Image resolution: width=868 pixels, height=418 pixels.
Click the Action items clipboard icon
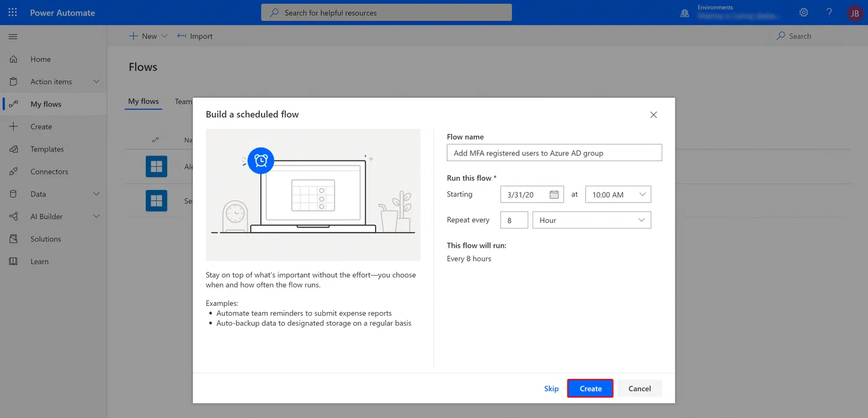[x=14, y=82]
